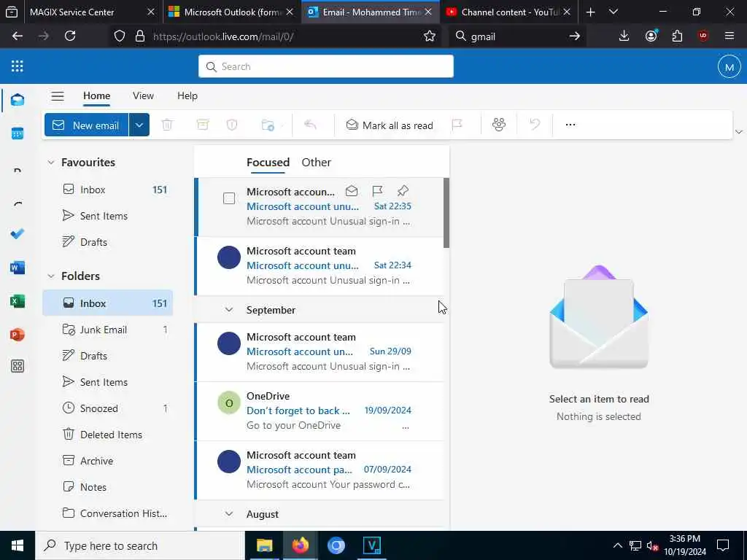
Task: Tick the checkbox of the first email
Action: click(x=229, y=198)
